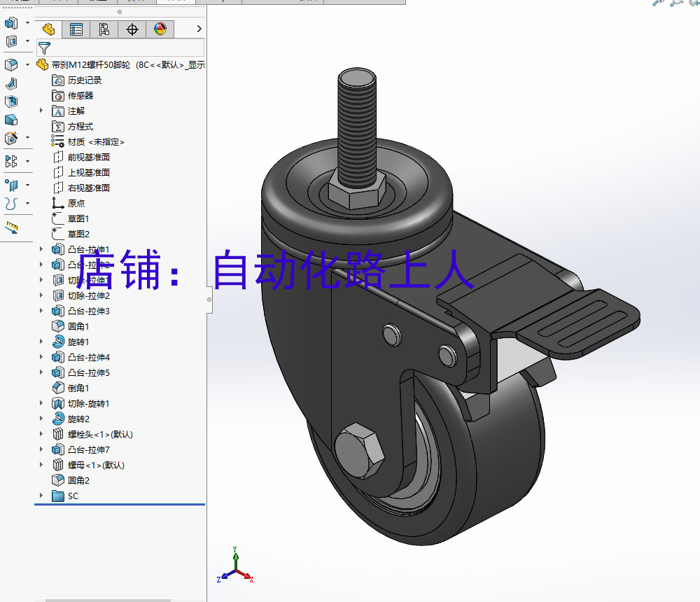The image size is (700, 602).
Task: Click the reference geometry icon
Action: 11,185
